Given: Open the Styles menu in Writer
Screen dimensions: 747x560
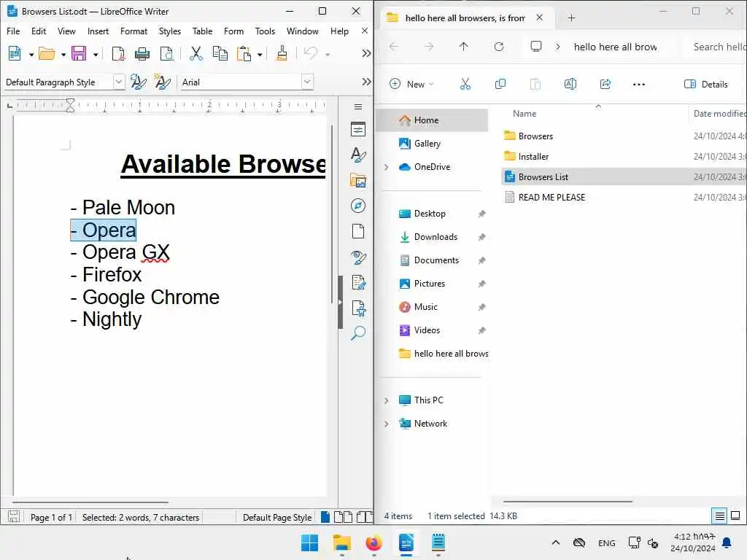Looking at the screenshot, I should (169, 31).
